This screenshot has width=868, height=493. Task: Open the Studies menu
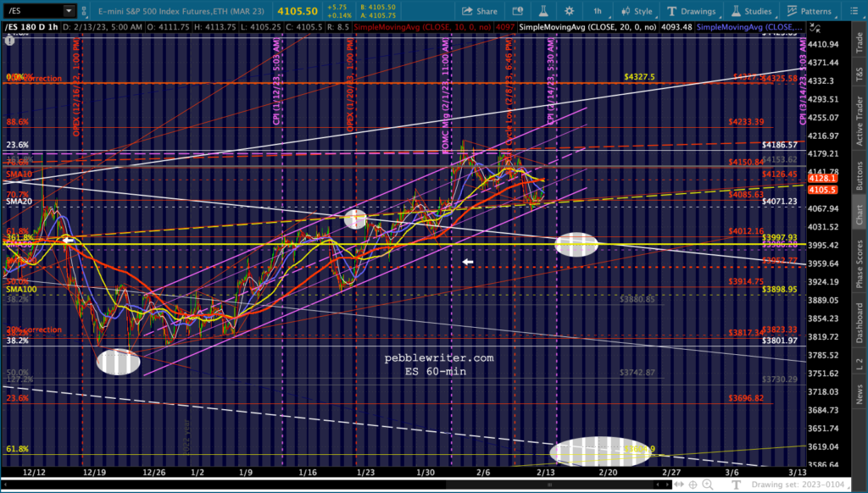751,11
